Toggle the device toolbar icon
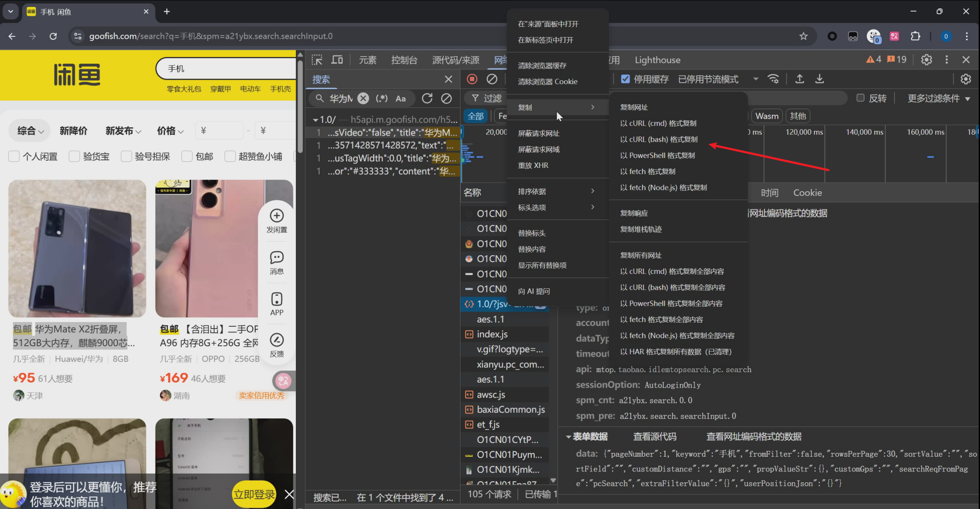980x509 pixels. coord(337,60)
